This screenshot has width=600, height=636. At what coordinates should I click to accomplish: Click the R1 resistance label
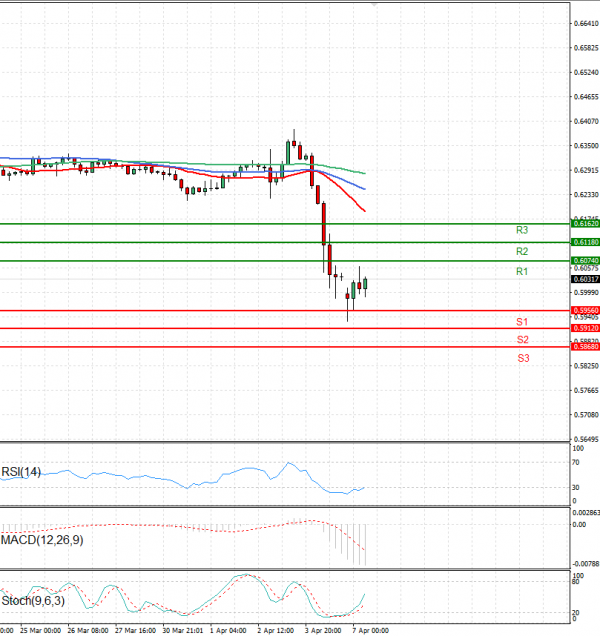(522, 271)
